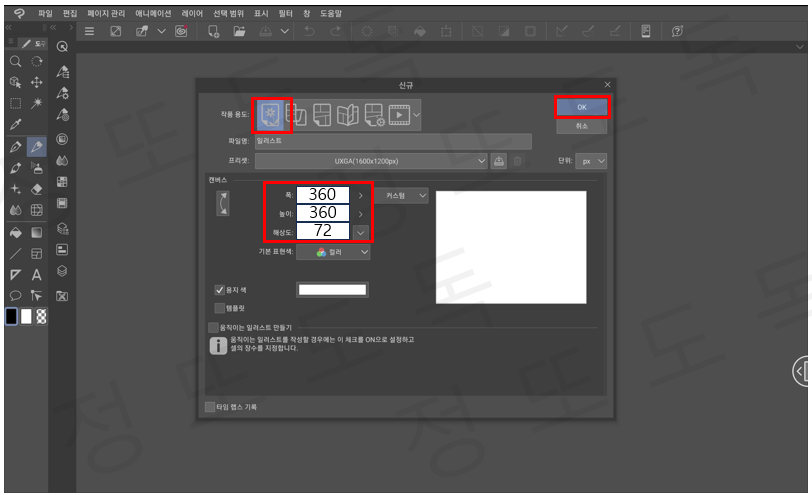Click the white canvas preview thumbnail
This screenshot has width=812, height=495.
(x=511, y=248)
